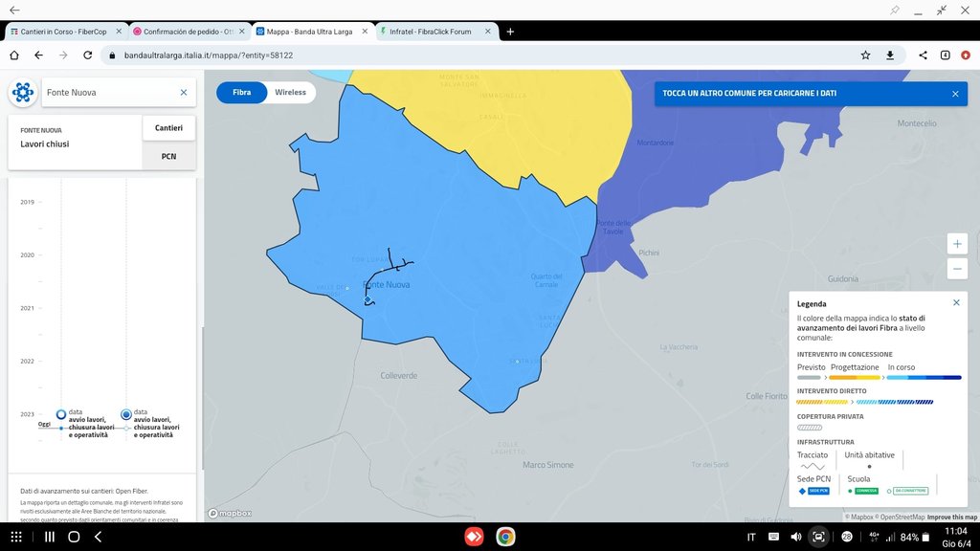The width and height of the screenshot is (980, 551).
Task: Clear the Fonte Nuova search field
Action: 184,93
